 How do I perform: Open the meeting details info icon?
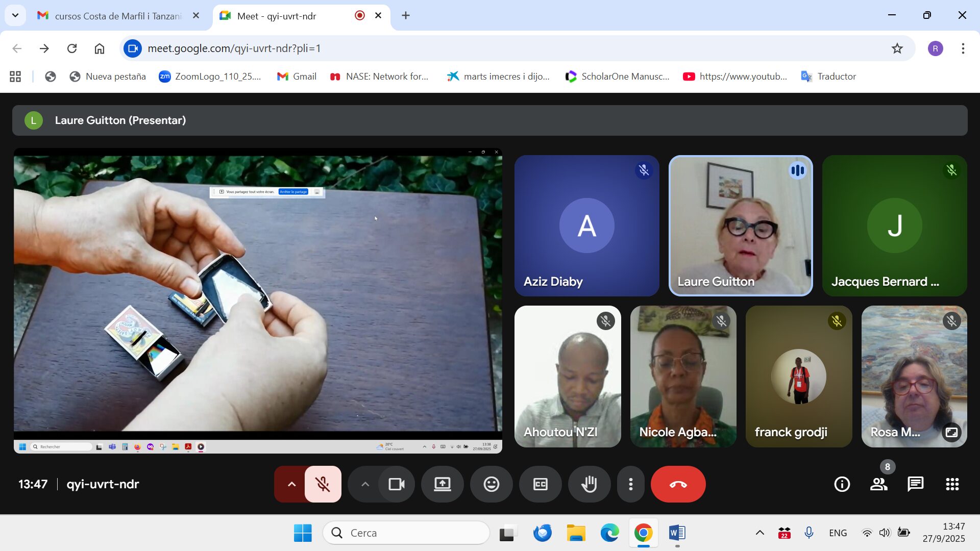click(842, 484)
